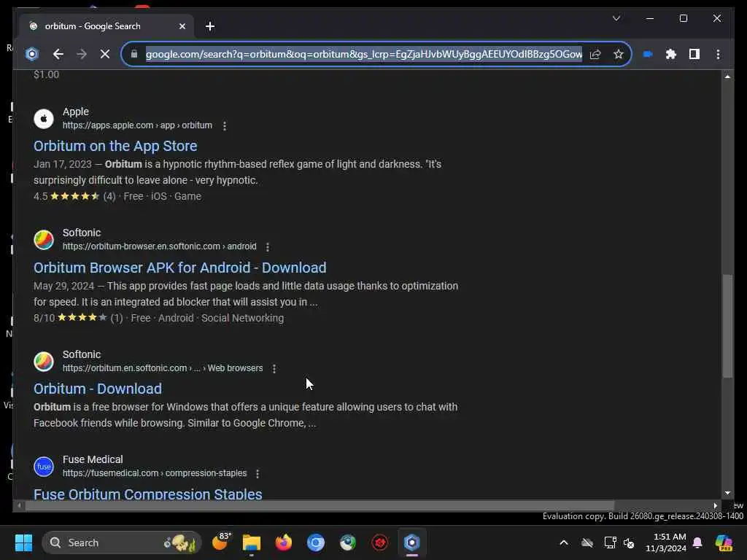Click scrollbar up arrow
This screenshot has height=560, width=747.
(x=727, y=76)
